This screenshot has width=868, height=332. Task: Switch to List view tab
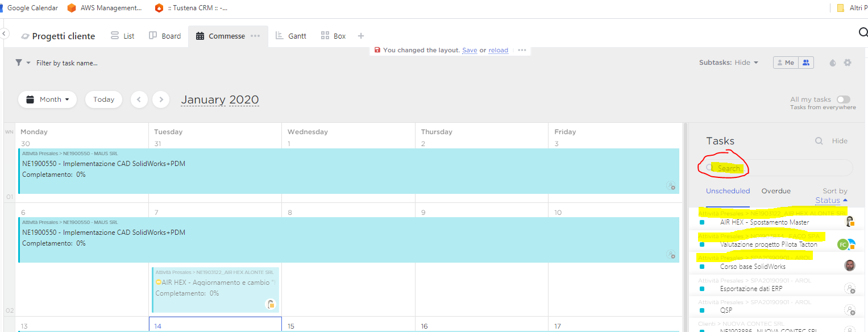tap(122, 36)
